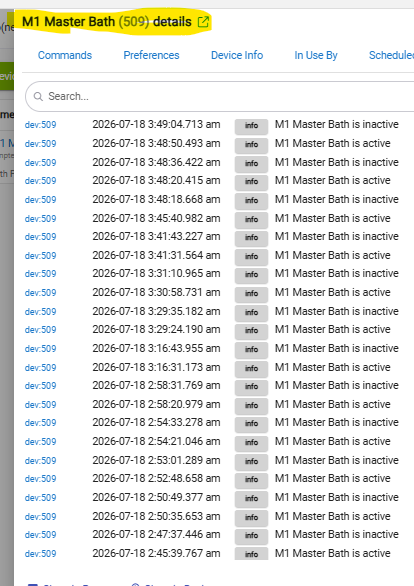Open dev:509 link at 3:49:04.713 am

click(x=40, y=124)
